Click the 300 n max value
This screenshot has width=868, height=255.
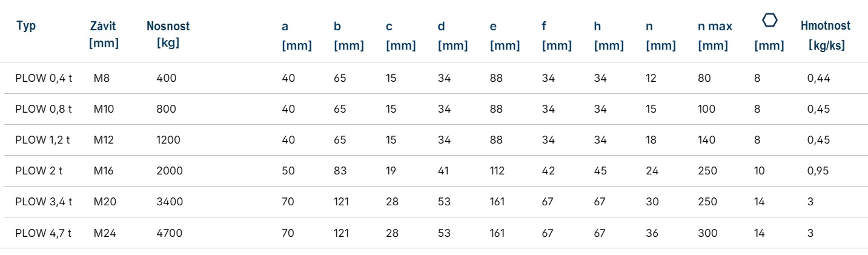[x=707, y=233]
